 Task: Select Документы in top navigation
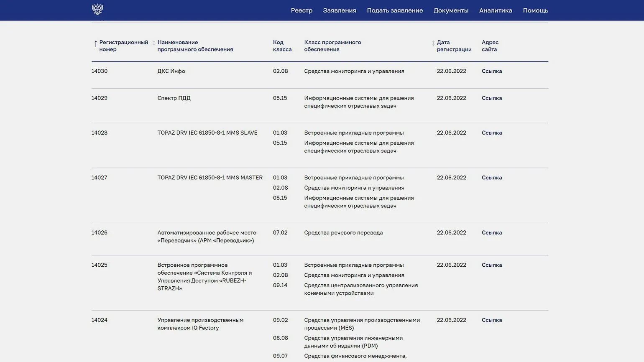click(x=451, y=10)
